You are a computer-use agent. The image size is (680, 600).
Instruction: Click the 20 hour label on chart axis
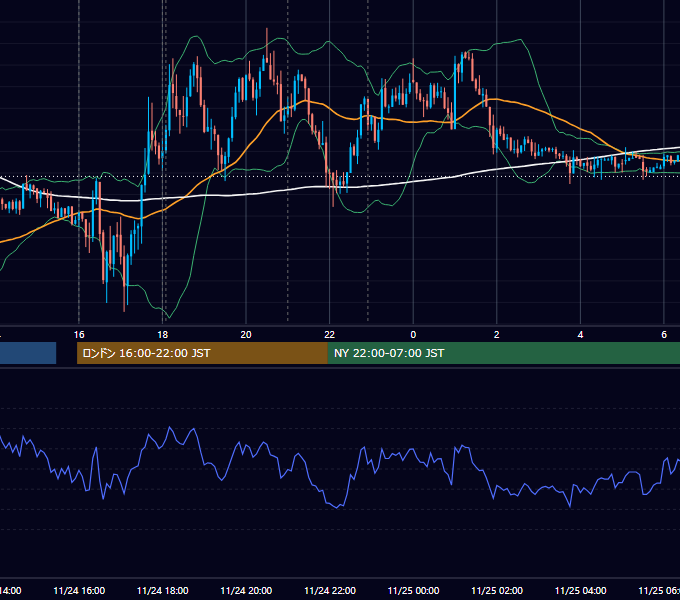click(x=246, y=335)
